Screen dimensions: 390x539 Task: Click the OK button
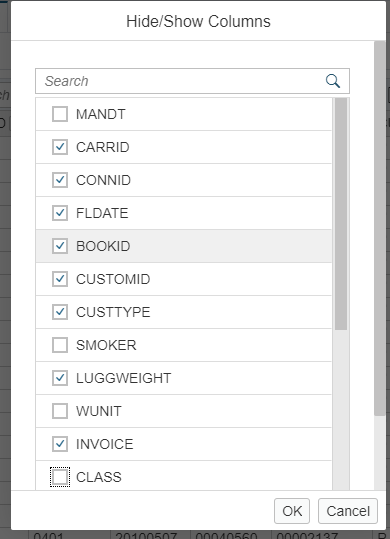coord(292,511)
